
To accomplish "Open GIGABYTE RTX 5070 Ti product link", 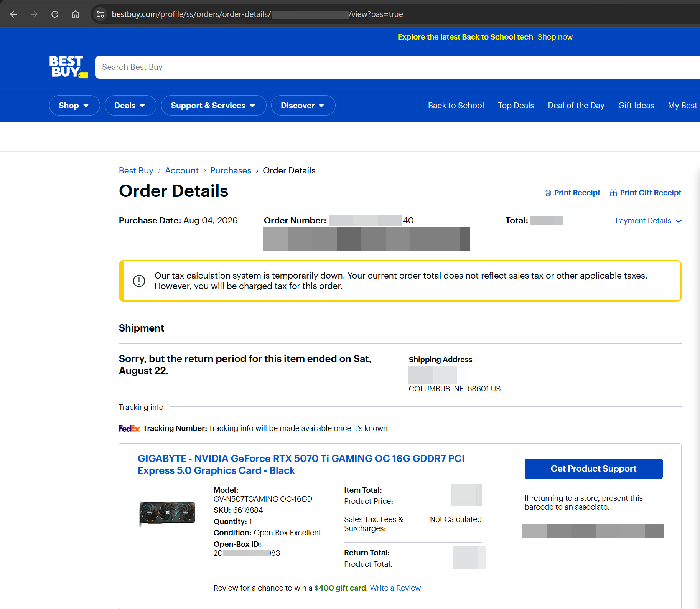I will [301, 464].
